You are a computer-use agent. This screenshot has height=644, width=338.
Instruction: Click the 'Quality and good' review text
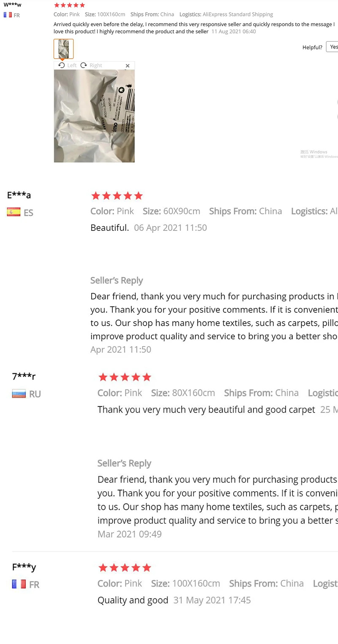coord(133,600)
